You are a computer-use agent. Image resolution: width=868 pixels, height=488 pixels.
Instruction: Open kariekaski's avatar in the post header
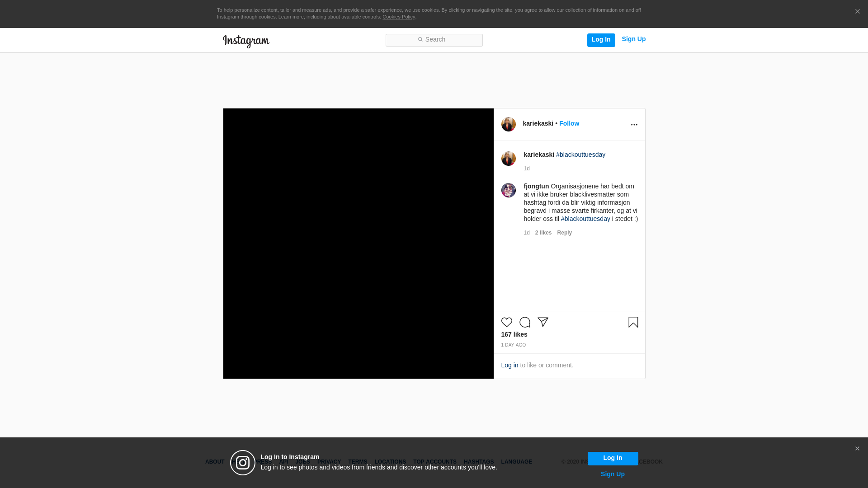[508, 124]
